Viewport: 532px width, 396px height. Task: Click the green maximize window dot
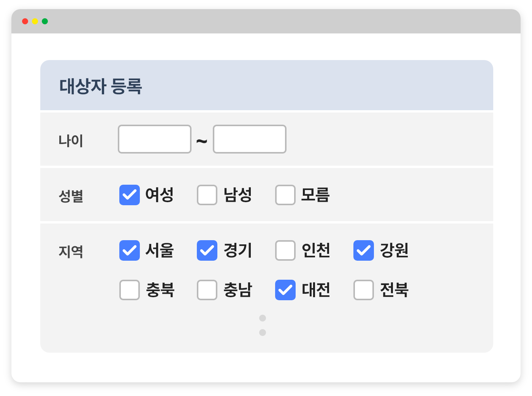[x=45, y=21]
